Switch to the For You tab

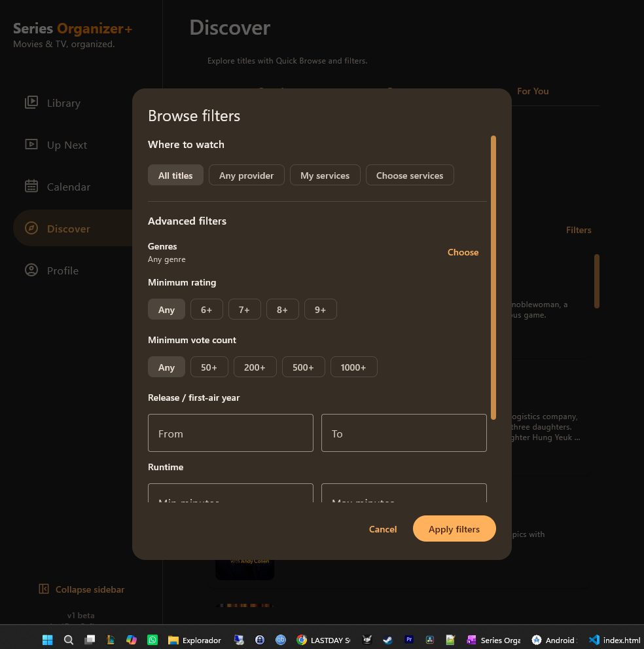coord(533,91)
